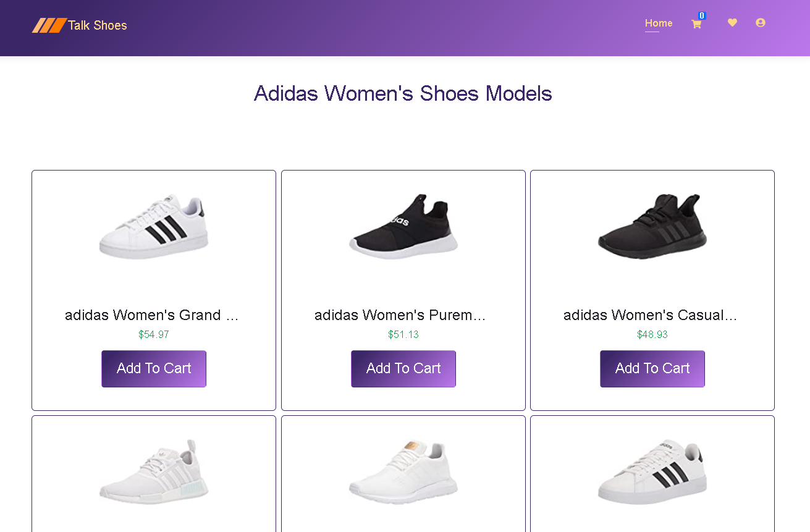810x532 pixels.
Task: Add the Casual shoe to cart
Action: point(652,368)
